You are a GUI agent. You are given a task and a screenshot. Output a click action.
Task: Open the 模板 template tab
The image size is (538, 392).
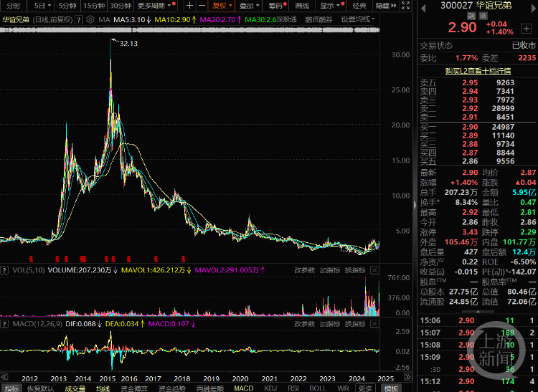coord(391,388)
